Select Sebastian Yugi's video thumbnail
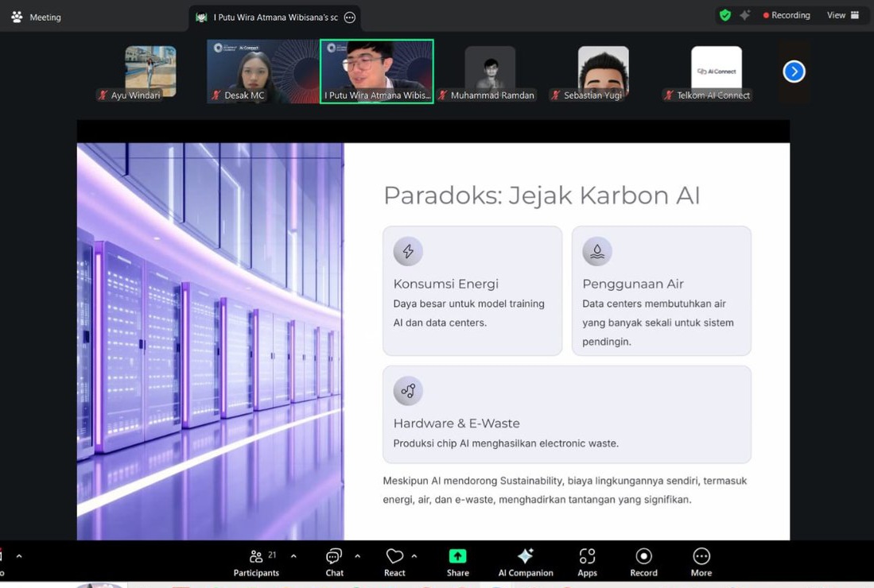This screenshot has height=588, width=874. pyautogui.click(x=603, y=72)
